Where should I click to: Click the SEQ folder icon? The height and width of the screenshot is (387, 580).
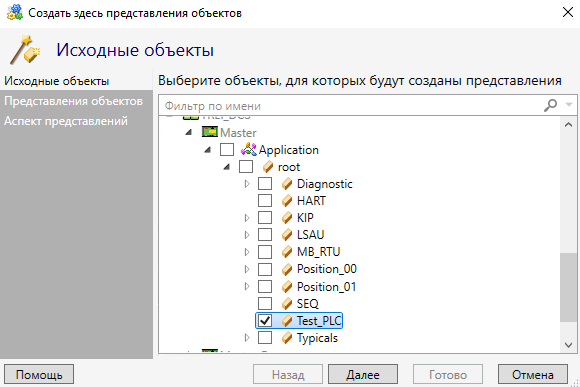point(287,303)
